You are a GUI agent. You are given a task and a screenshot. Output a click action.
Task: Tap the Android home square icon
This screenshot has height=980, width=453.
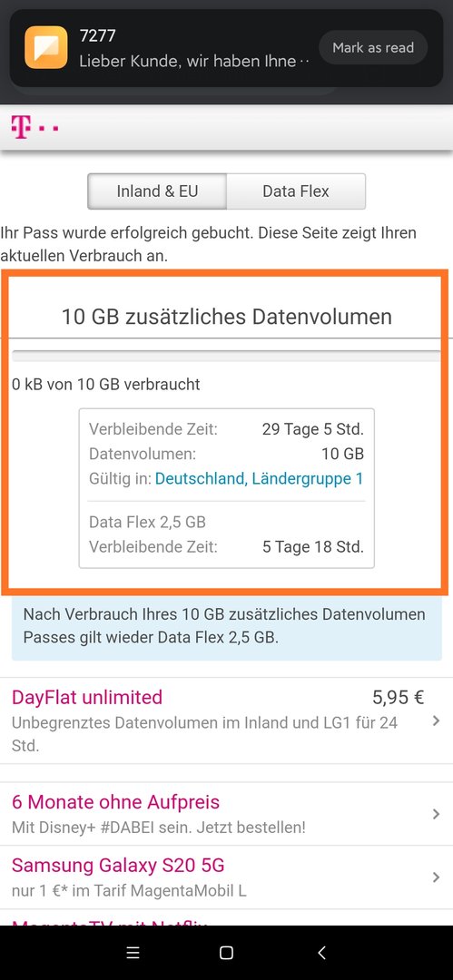click(227, 953)
